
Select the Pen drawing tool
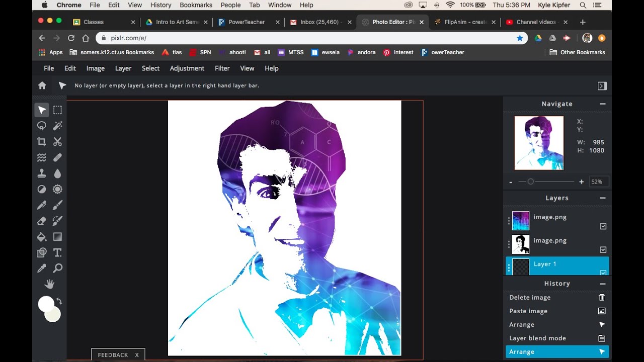(x=42, y=205)
